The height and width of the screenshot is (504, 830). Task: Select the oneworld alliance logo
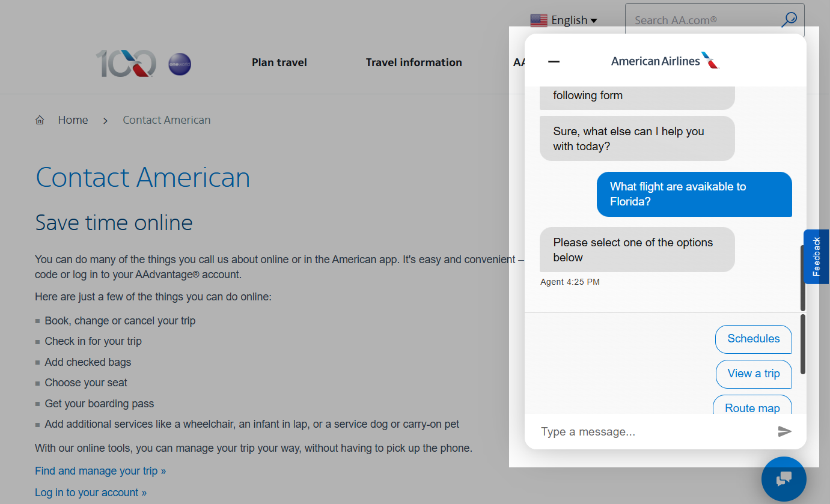coord(179,63)
